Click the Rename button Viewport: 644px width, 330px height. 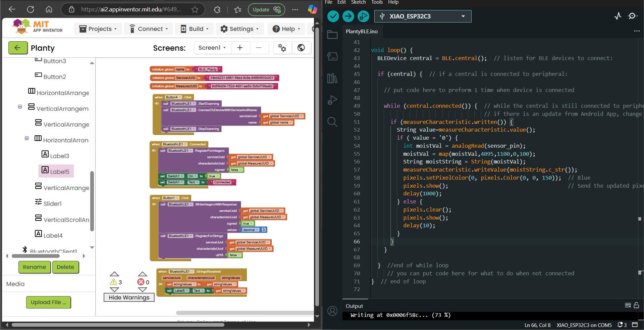point(35,267)
